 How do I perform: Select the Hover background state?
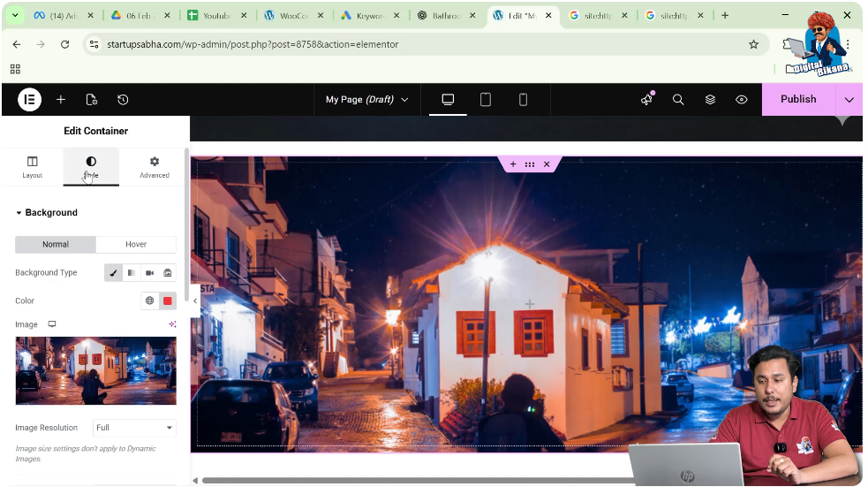(136, 244)
